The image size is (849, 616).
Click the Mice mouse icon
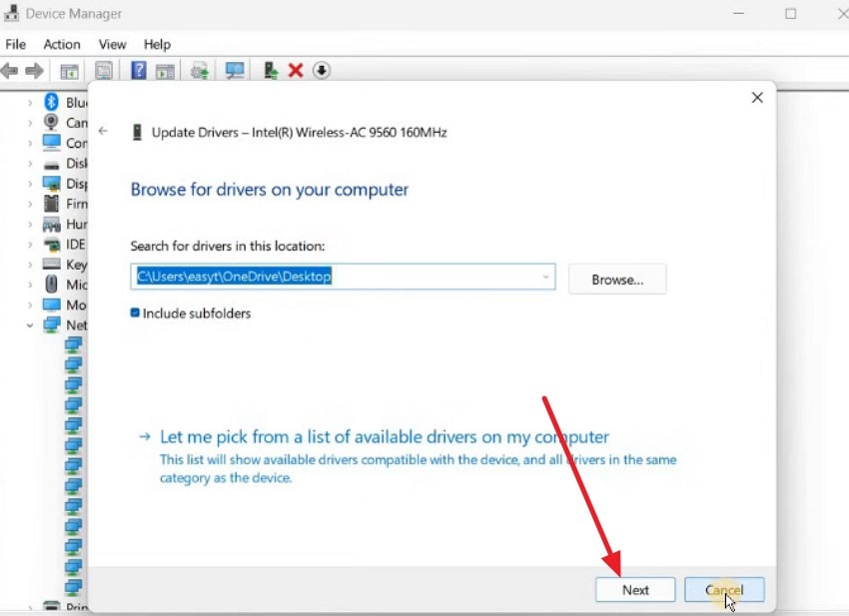click(x=51, y=285)
